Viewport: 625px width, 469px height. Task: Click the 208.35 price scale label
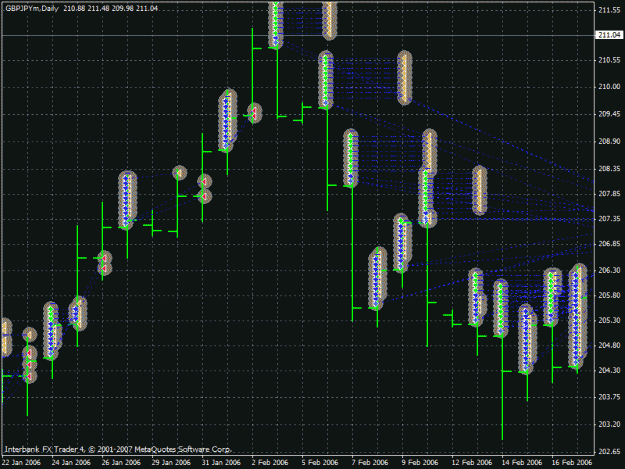pos(609,169)
